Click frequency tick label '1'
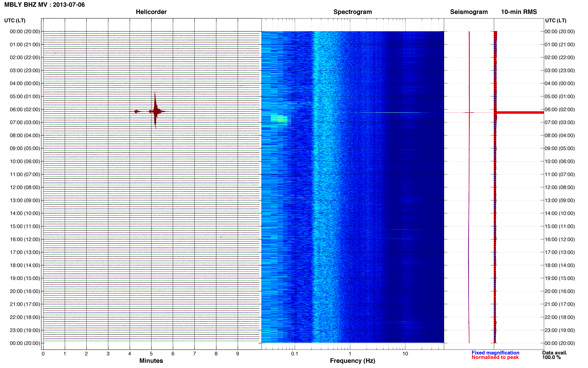Image resolution: width=588 pixels, height=368 pixels. pyautogui.click(x=350, y=354)
